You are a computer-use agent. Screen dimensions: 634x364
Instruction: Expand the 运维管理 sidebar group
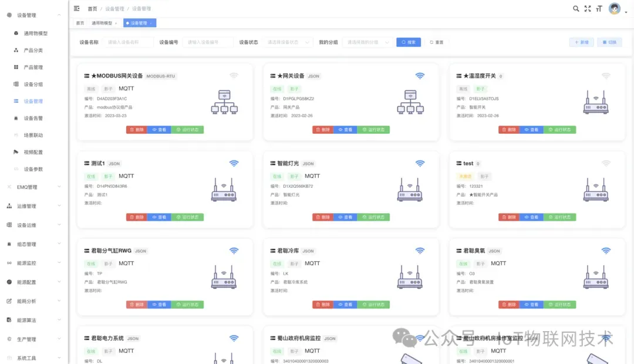(34, 206)
